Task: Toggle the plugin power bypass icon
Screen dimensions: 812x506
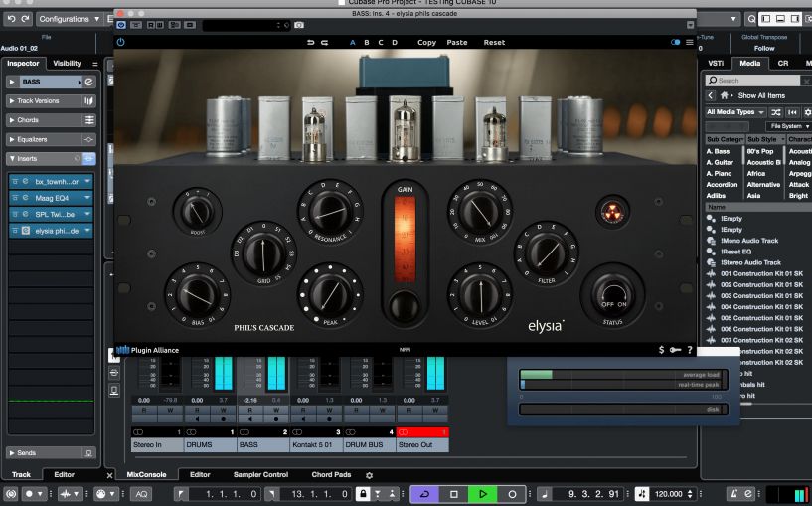Action: [x=120, y=42]
